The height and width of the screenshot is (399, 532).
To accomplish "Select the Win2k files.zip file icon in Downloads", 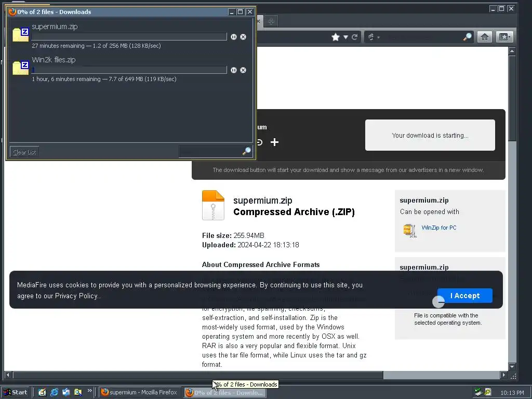I will point(21,68).
